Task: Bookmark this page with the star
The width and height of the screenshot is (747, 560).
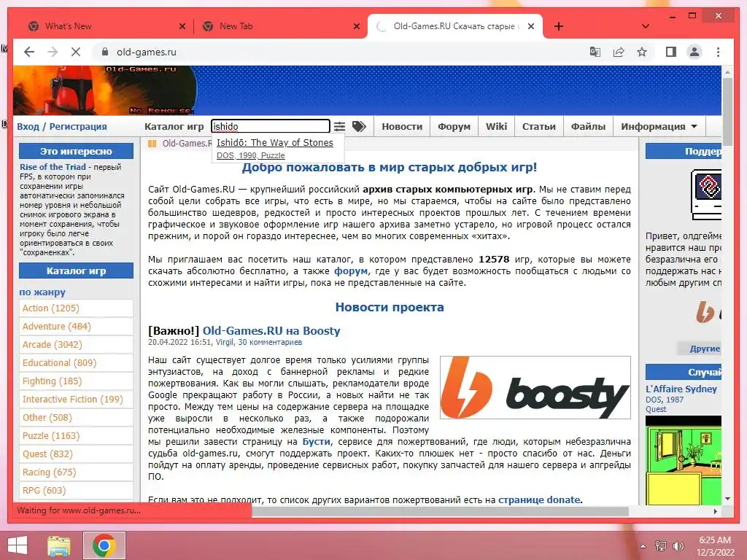Action: pos(642,52)
